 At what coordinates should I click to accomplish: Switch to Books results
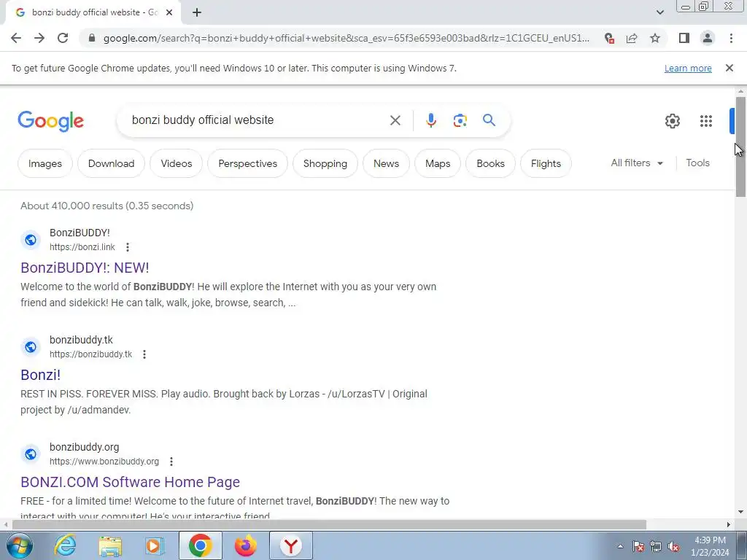click(x=490, y=163)
